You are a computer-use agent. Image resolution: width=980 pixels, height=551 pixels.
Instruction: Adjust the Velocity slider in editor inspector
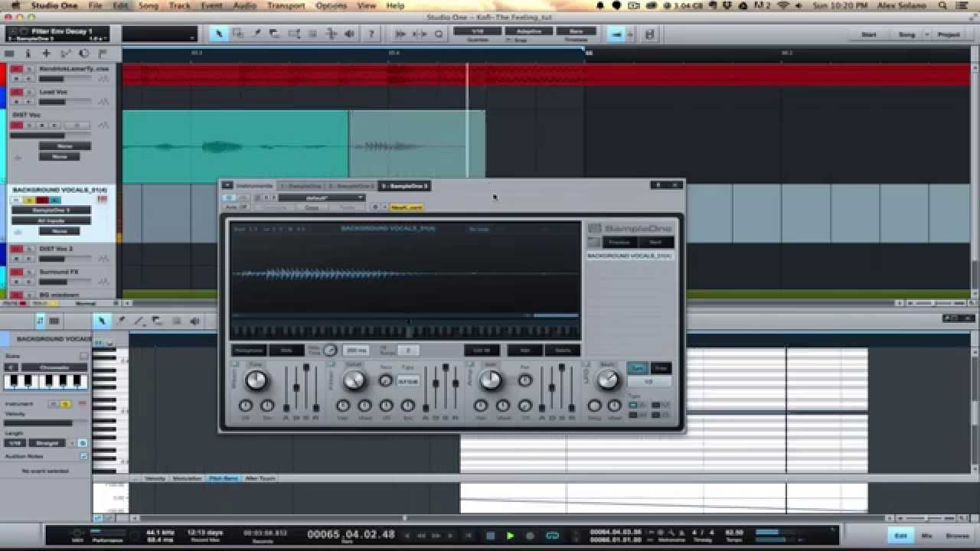46,422
